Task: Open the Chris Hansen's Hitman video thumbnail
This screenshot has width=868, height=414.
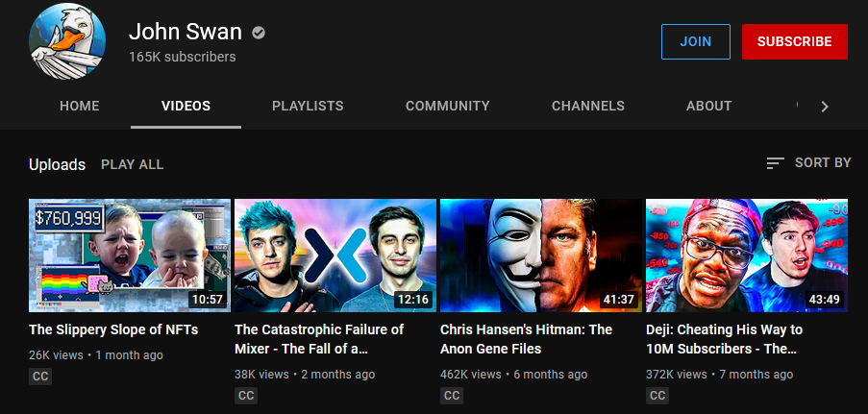Action: (541, 256)
